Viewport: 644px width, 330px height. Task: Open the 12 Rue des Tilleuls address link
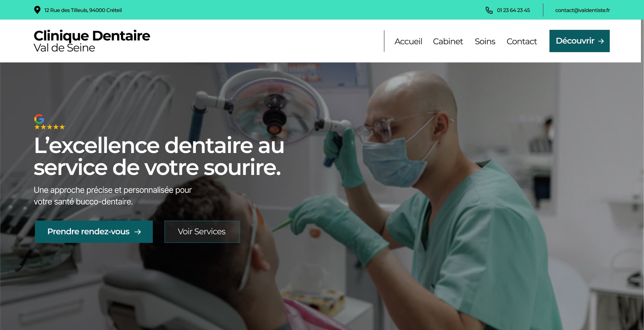[x=83, y=10]
